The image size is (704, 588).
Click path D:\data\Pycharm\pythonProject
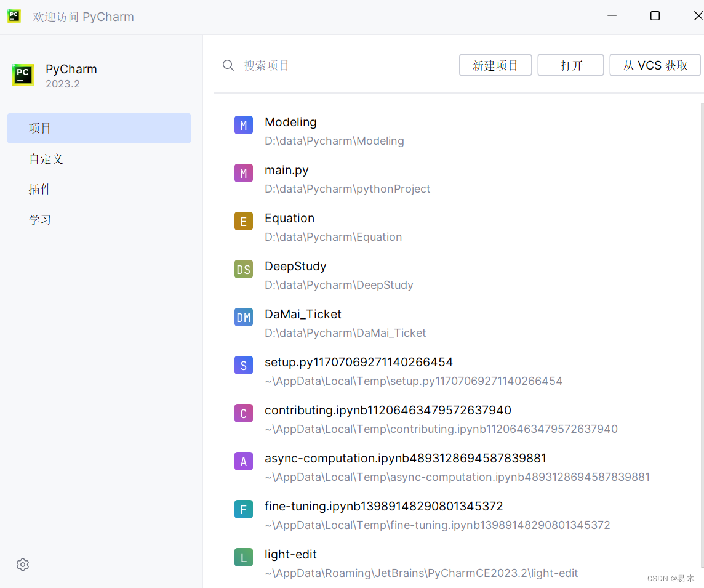coord(347,189)
